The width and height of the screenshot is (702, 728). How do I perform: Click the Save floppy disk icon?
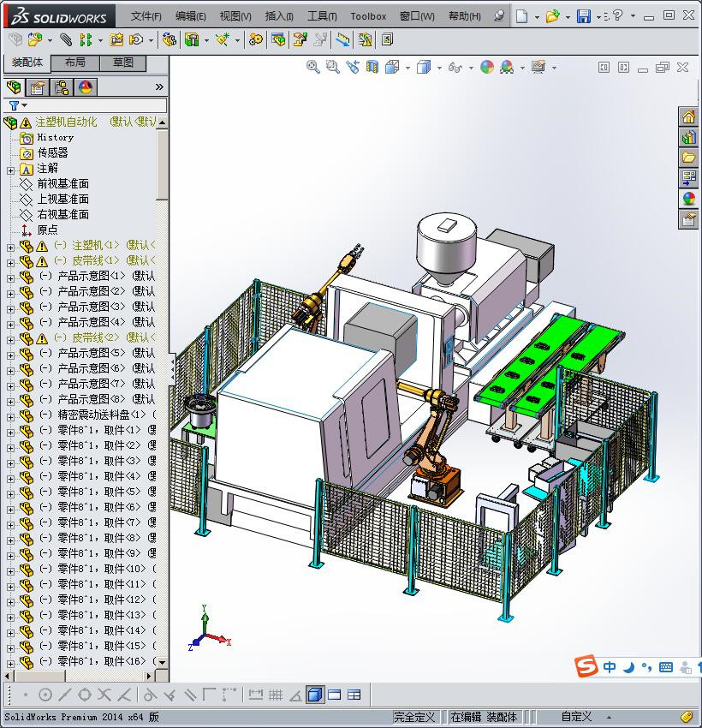[583, 16]
